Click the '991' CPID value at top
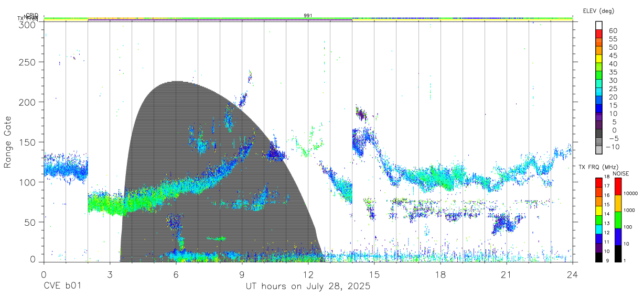 coord(308,15)
